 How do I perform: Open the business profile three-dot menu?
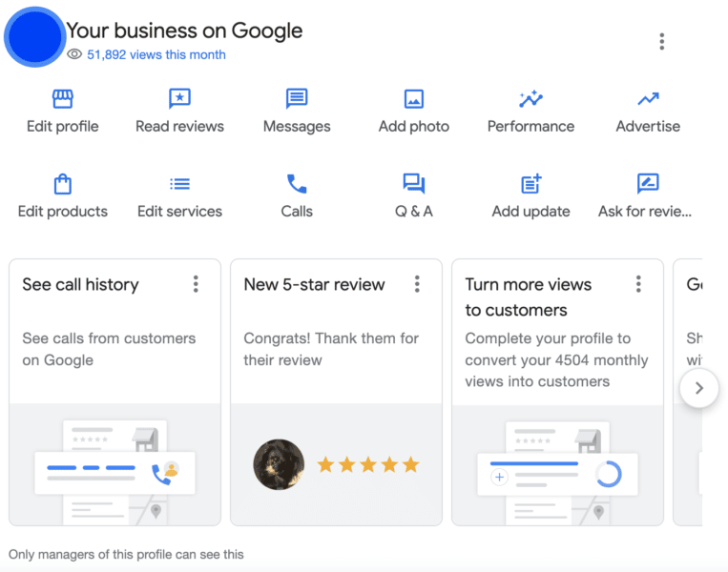click(661, 41)
